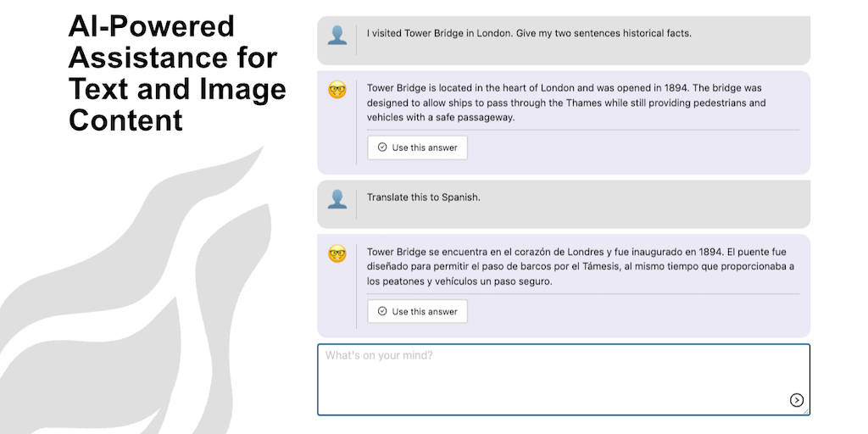This screenshot has height=434, width=868.
Task: Click the "AI-Powered Assistance" heading
Action: click(x=177, y=74)
